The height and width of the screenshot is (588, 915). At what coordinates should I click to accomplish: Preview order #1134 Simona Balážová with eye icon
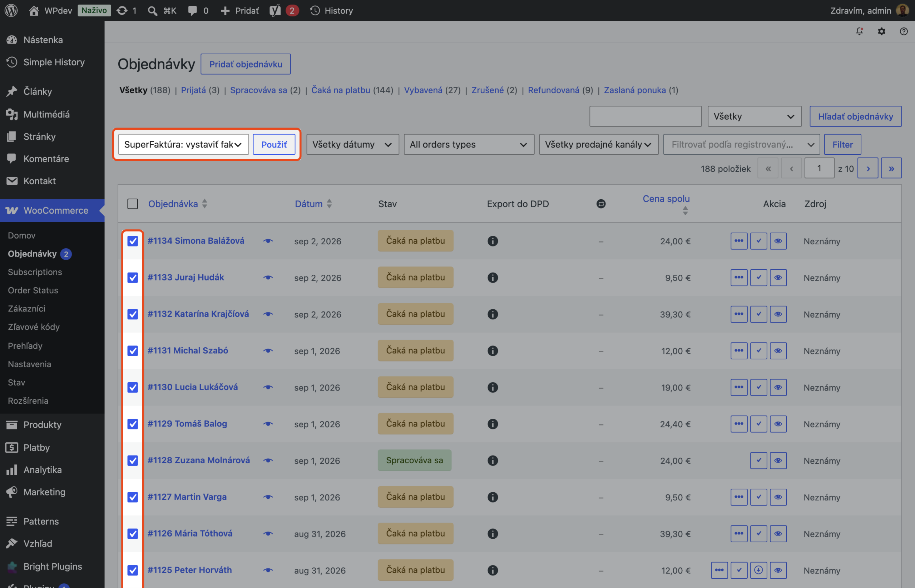click(x=268, y=241)
